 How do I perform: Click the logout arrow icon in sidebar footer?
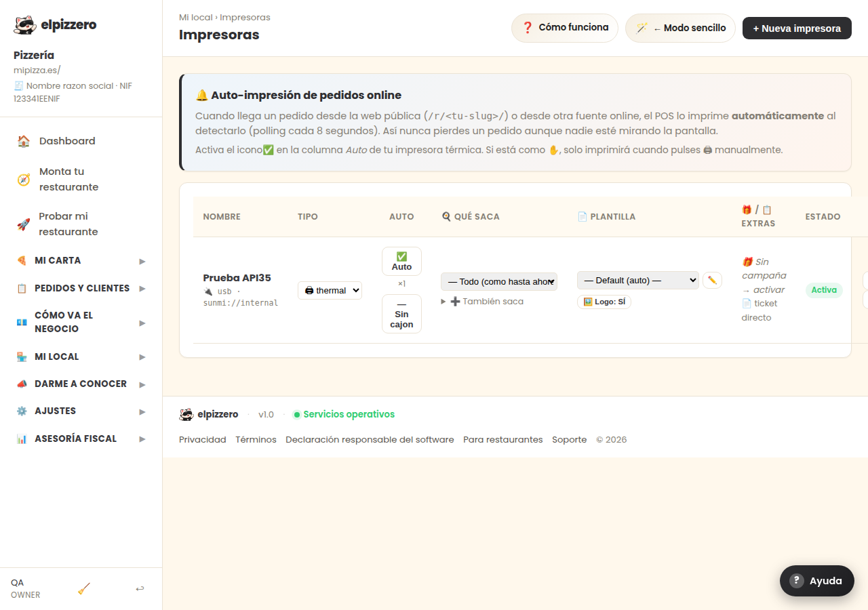pyautogui.click(x=140, y=589)
